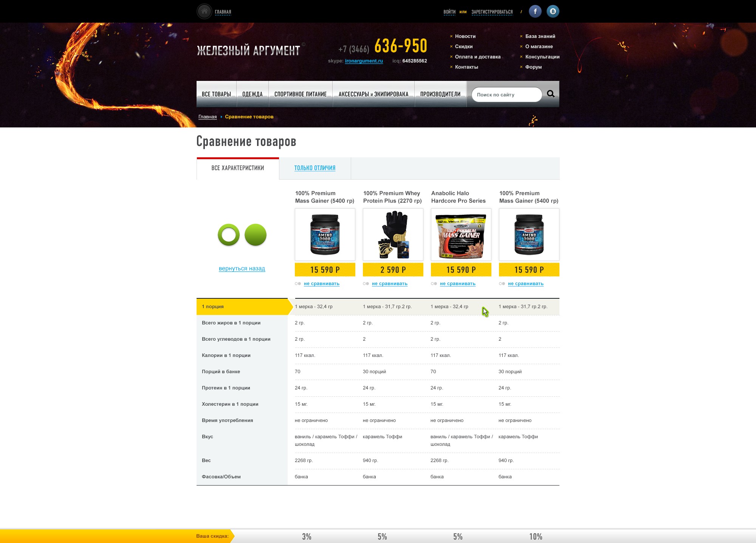Open Anabolic Halo Hardcore Pro Series title

click(459, 197)
